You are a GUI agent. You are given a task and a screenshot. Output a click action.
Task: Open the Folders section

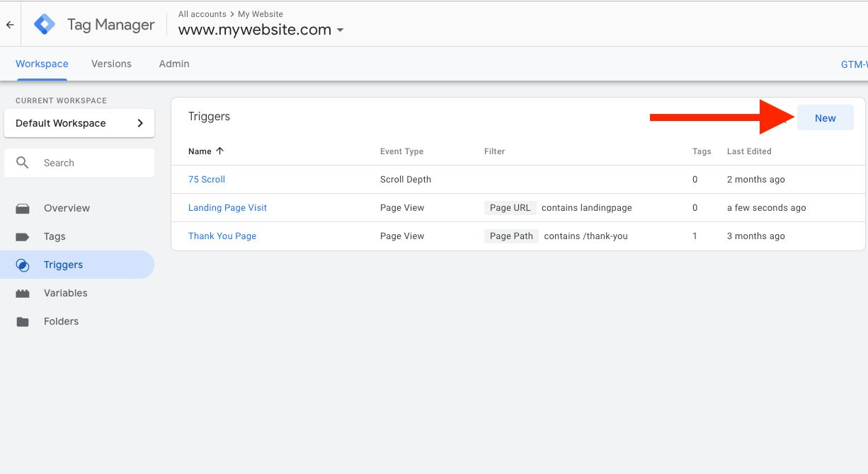(61, 321)
